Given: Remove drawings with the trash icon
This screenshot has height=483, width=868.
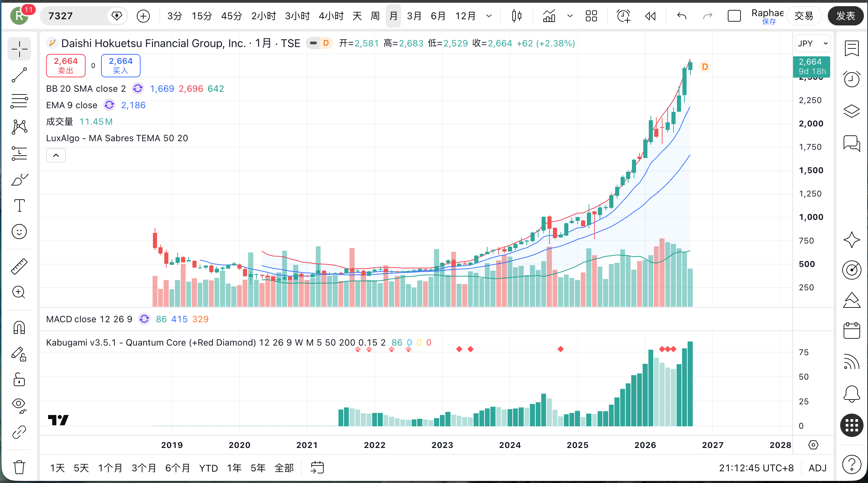Looking at the screenshot, I should click(x=19, y=467).
